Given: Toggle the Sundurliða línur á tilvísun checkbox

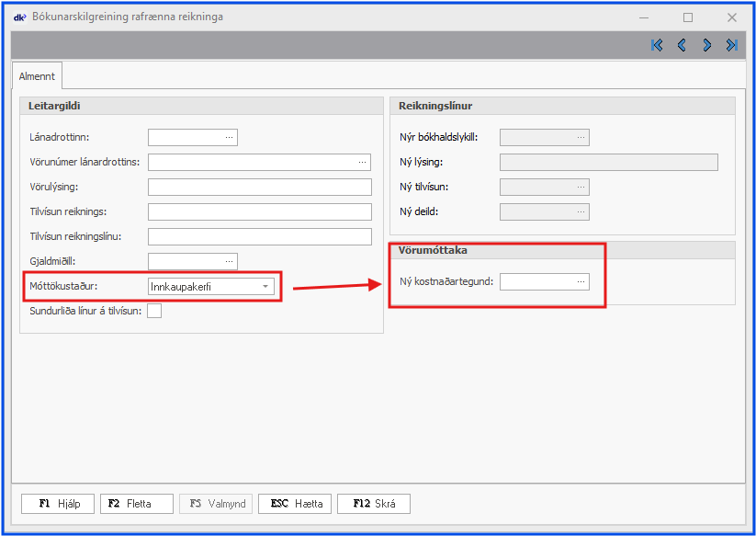Looking at the screenshot, I should [154, 311].
